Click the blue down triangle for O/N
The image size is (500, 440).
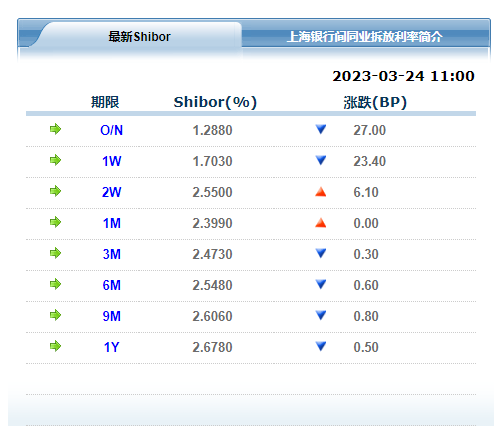tap(321, 129)
